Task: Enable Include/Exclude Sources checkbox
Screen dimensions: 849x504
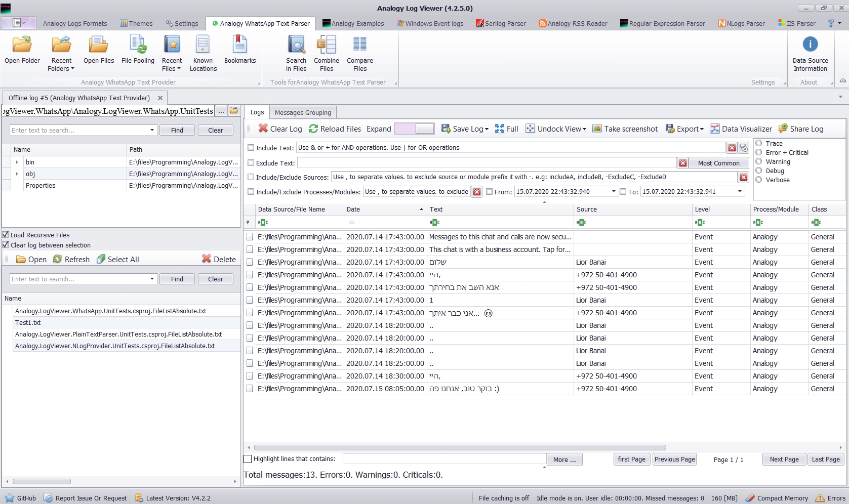Action: (x=251, y=177)
